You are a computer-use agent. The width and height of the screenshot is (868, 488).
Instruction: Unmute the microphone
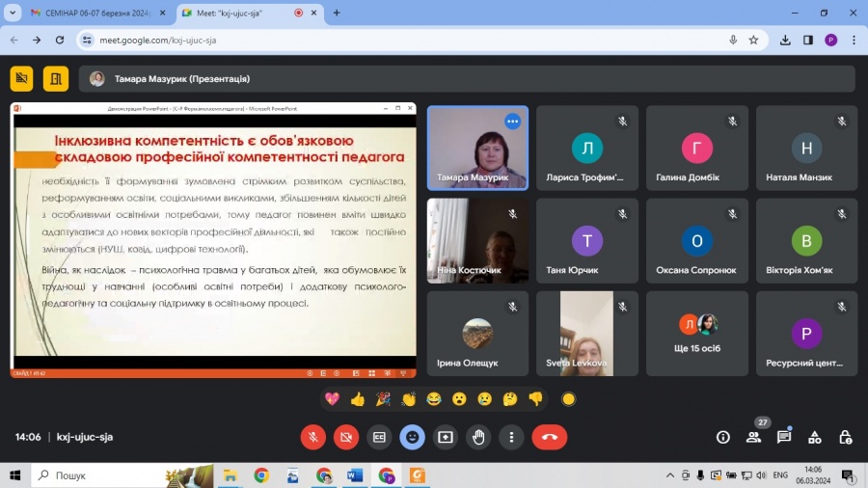(x=312, y=437)
